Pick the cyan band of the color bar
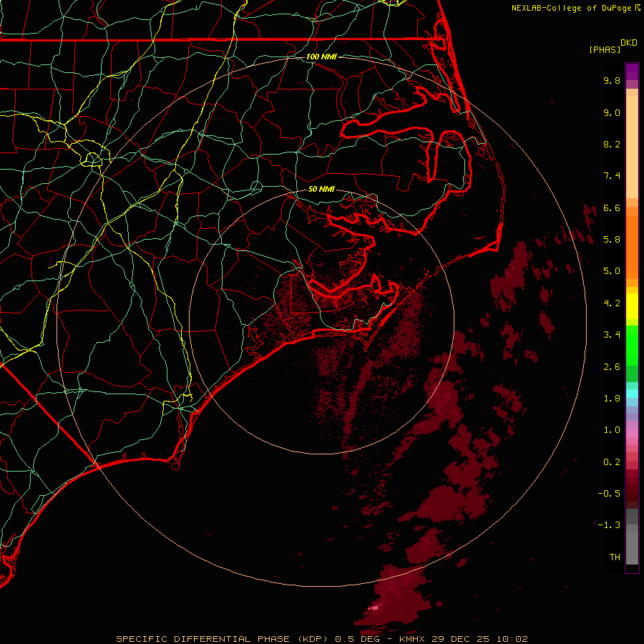The width and height of the screenshot is (644, 644). click(632, 394)
